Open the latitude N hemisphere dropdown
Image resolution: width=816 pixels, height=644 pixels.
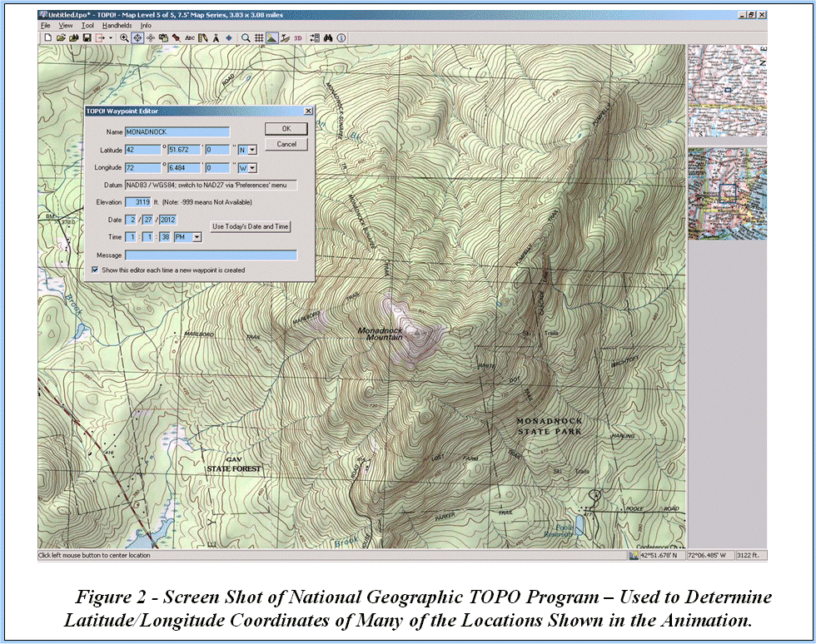coord(252,150)
